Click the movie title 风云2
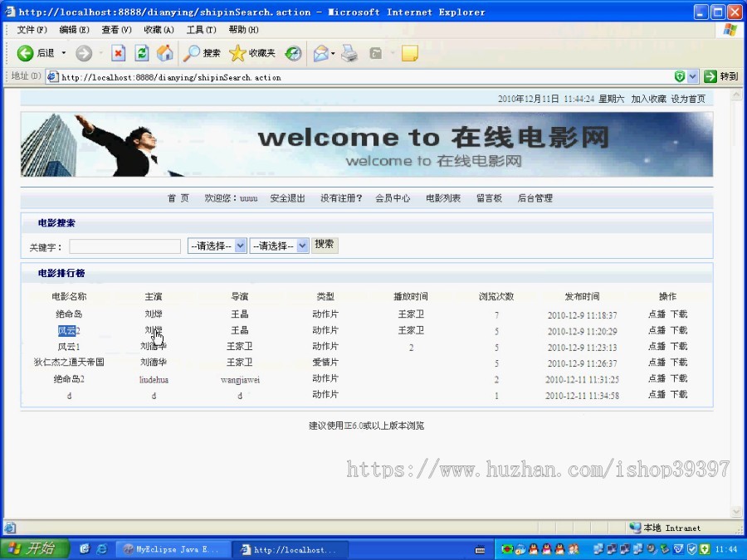 [x=69, y=330]
